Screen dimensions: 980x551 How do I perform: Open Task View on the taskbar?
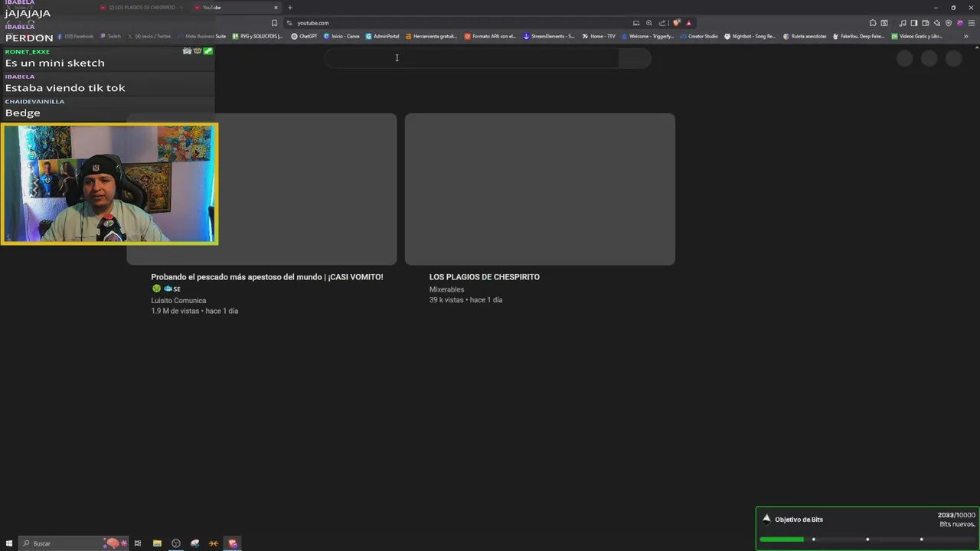138,543
